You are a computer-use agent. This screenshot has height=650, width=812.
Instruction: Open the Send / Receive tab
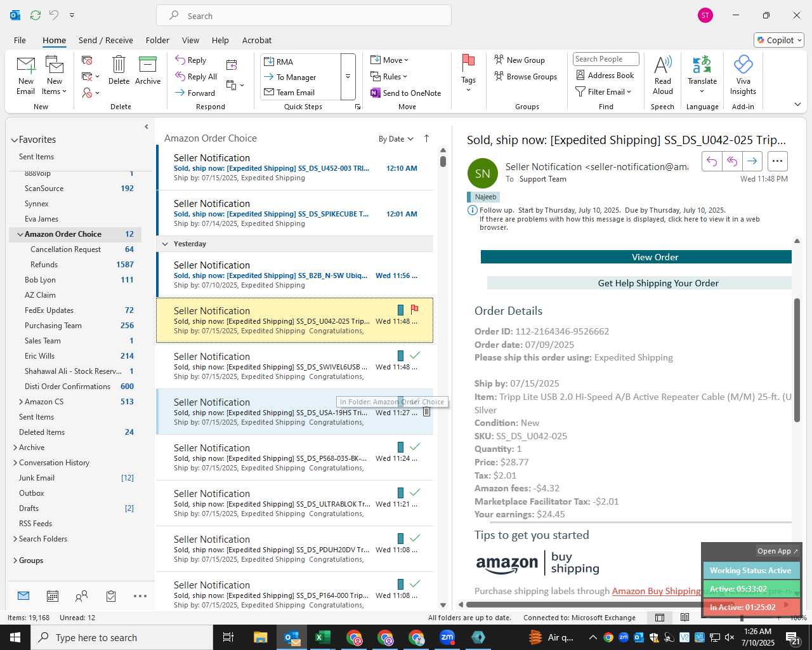[x=106, y=40]
